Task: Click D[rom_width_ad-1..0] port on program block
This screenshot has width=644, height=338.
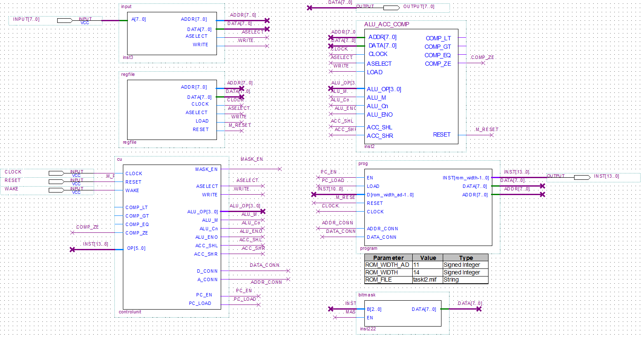Action: (390, 195)
